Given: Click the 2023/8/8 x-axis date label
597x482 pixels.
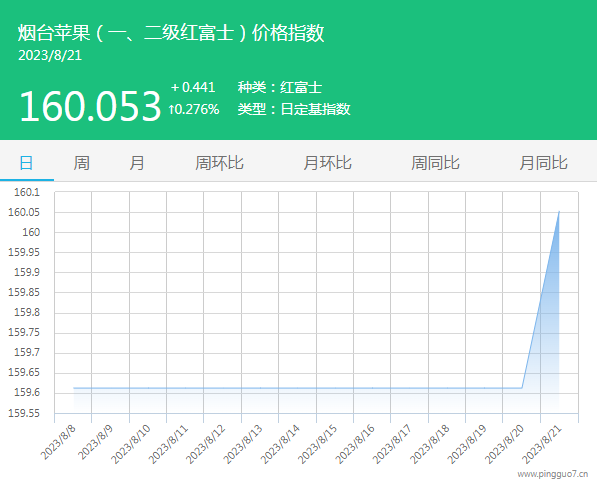Looking at the screenshot, I should tap(58, 442).
